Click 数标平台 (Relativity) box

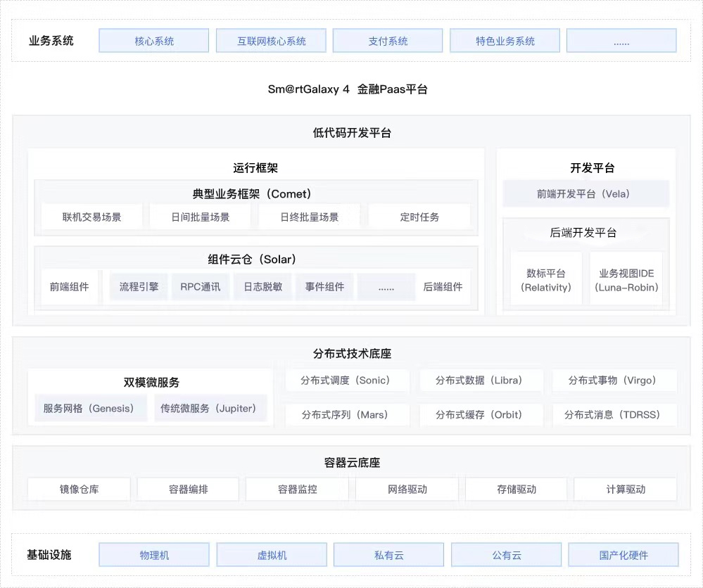(545, 279)
